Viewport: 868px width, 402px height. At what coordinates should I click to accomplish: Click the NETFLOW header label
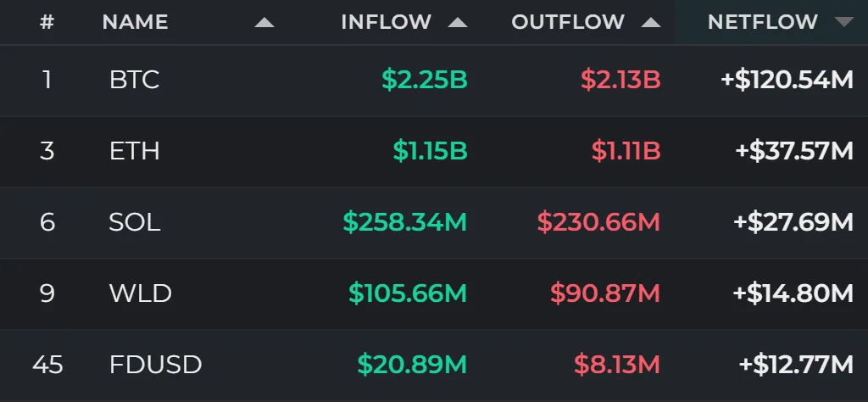coord(762,22)
